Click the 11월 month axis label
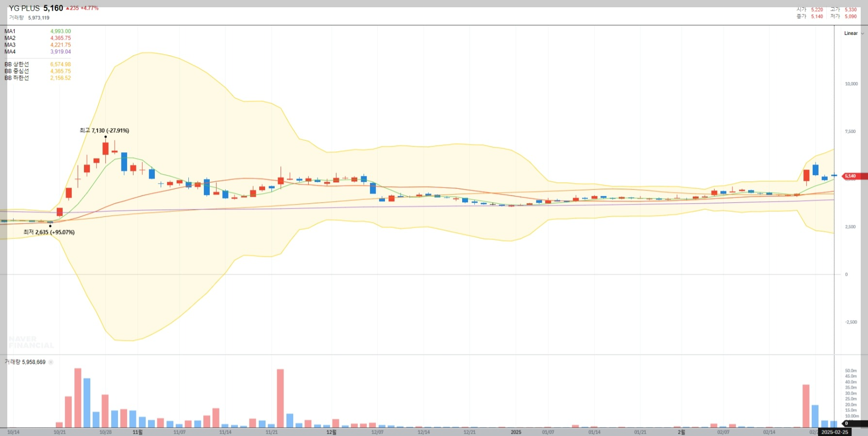Image resolution: width=868 pixels, height=436 pixels. point(137,432)
